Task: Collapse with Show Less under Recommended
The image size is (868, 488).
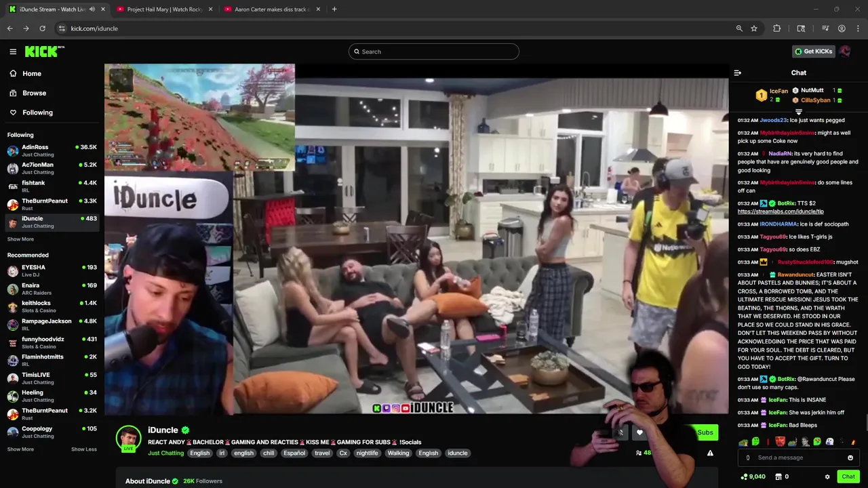Action: pyautogui.click(x=84, y=449)
